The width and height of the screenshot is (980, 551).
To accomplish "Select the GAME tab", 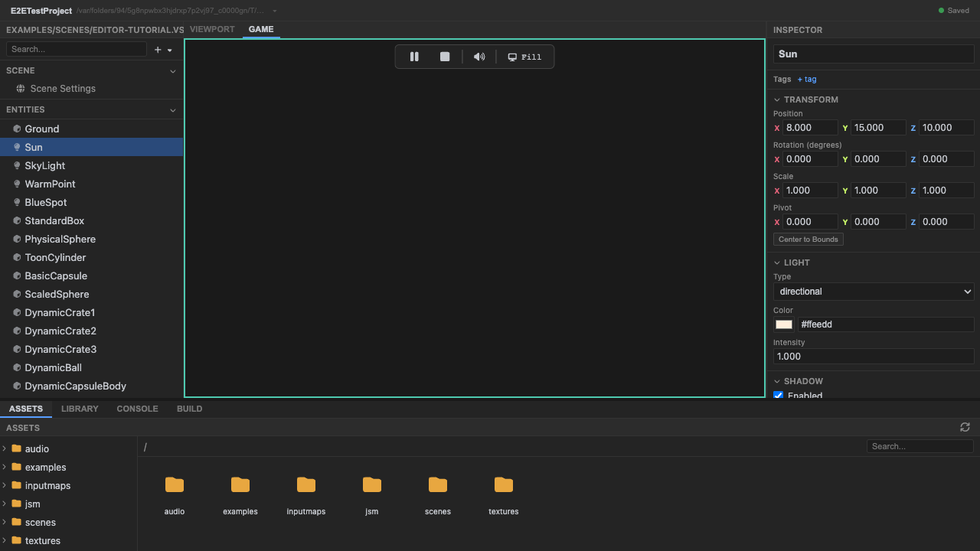I will [x=261, y=29].
